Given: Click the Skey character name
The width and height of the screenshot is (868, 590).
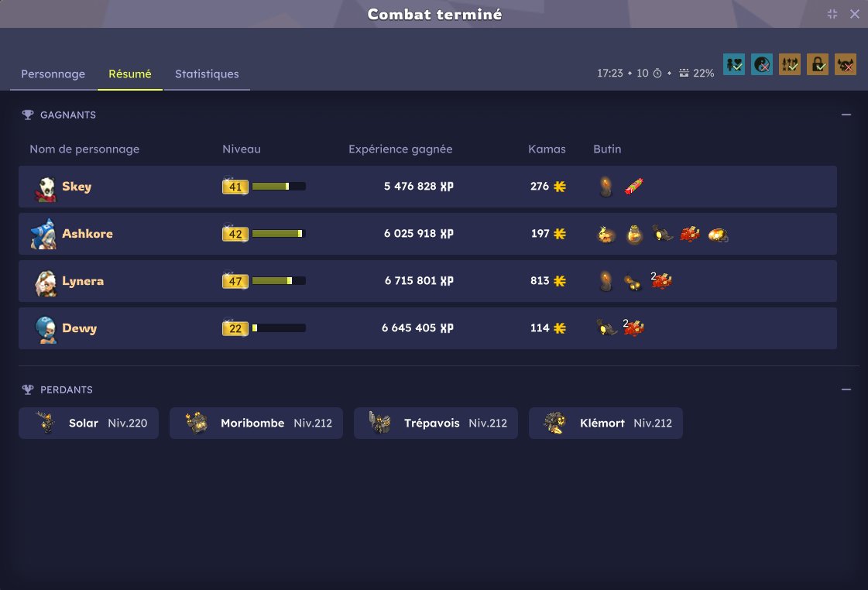Looking at the screenshot, I should 77,187.
